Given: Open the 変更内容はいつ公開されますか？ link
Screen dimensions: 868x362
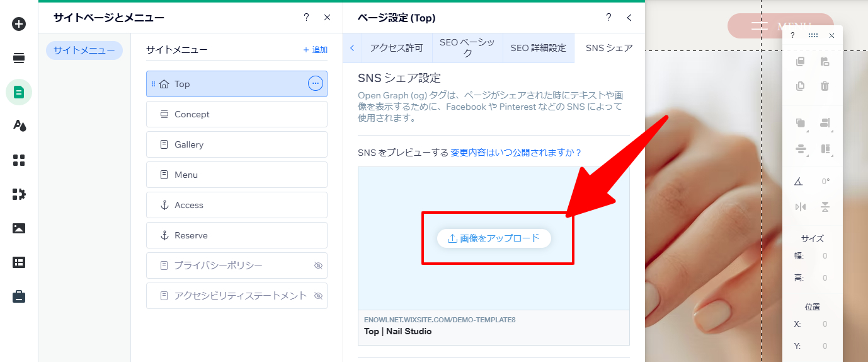Looking at the screenshot, I should 516,153.
